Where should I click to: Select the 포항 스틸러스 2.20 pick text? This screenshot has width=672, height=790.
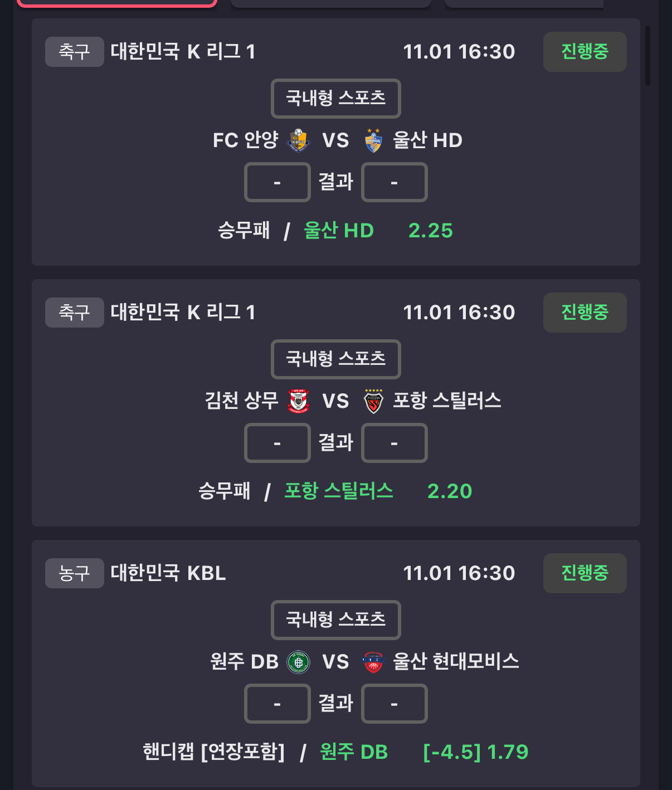(378, 491)
